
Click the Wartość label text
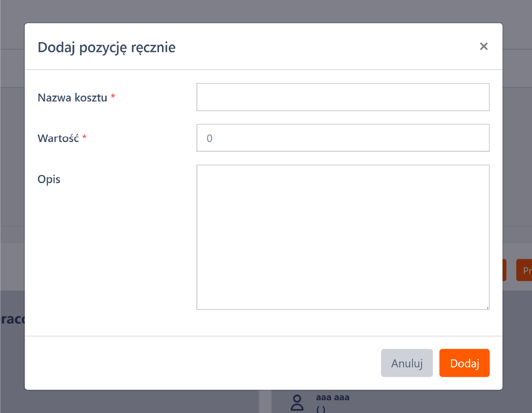click(x=58, y=138)
